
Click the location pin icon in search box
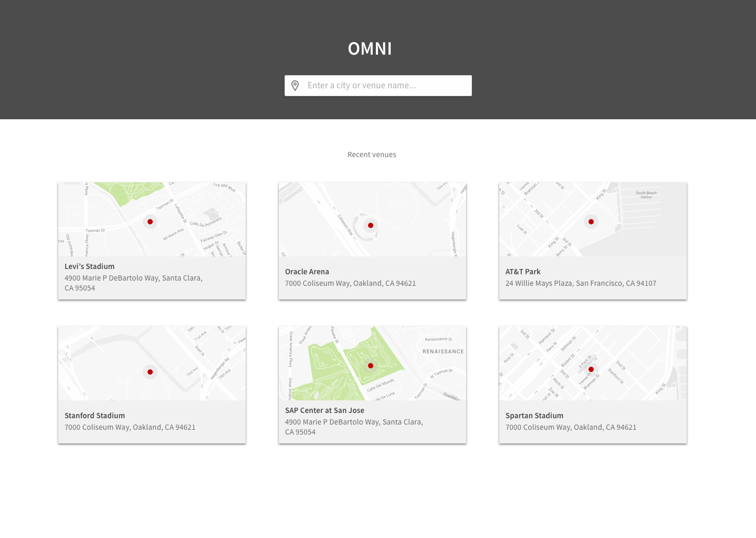point(295,86)
